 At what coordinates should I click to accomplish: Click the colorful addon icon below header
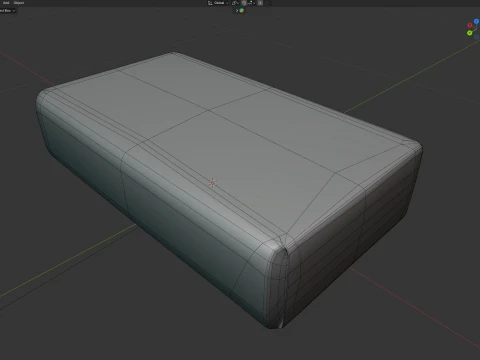click(x=242, y=11)
